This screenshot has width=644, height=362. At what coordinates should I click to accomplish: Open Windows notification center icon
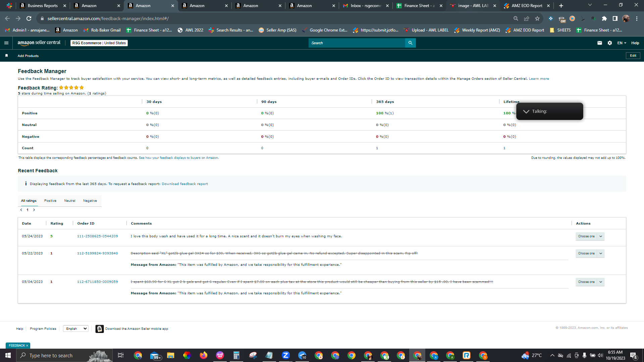point(634,355)
